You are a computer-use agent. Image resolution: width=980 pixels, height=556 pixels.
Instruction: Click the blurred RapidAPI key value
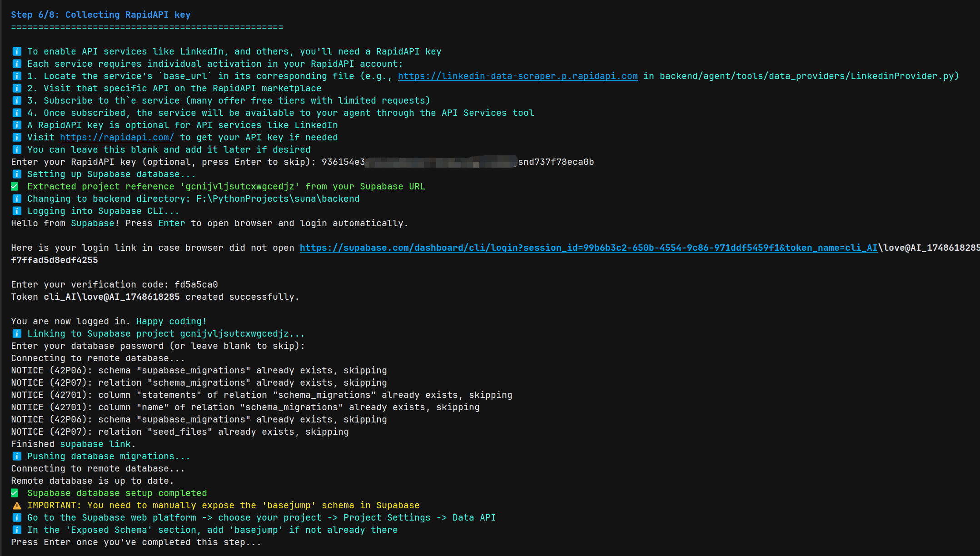(x=441, y=162)
